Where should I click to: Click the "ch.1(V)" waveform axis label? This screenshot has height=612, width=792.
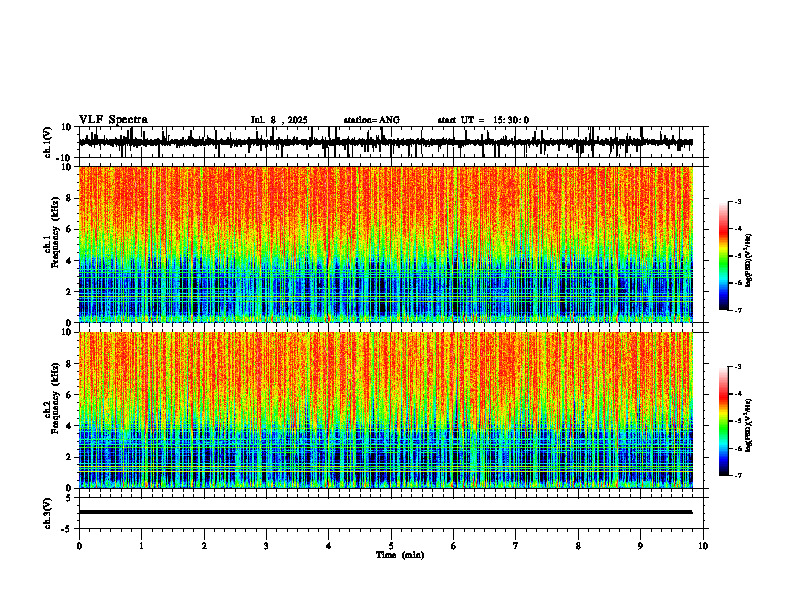click(47, 142)
